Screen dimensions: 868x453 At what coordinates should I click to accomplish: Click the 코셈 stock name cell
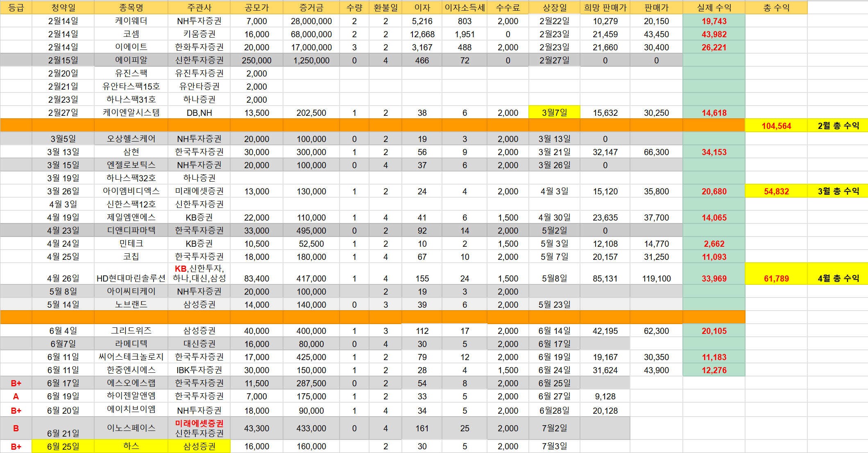point(131,34)
